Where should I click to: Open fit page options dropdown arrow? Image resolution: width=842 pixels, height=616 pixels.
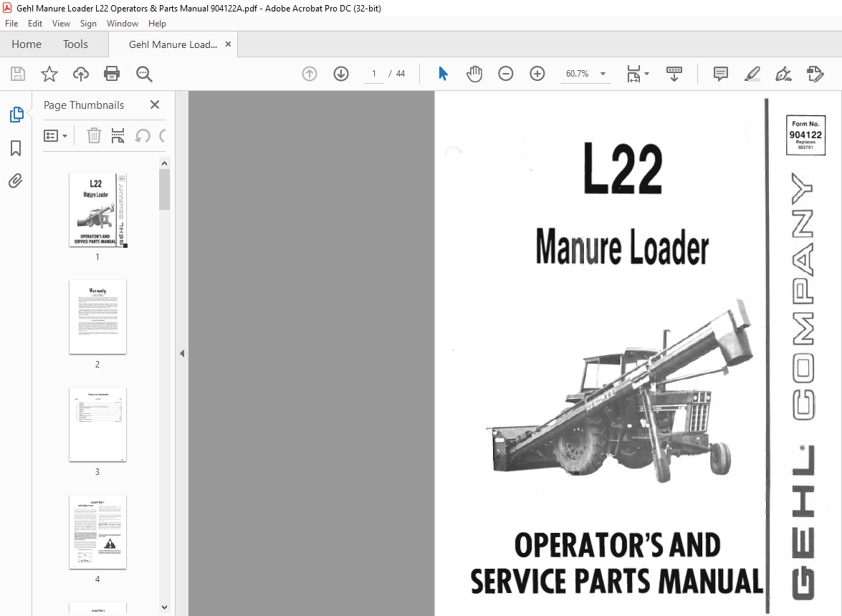point(646,74)
